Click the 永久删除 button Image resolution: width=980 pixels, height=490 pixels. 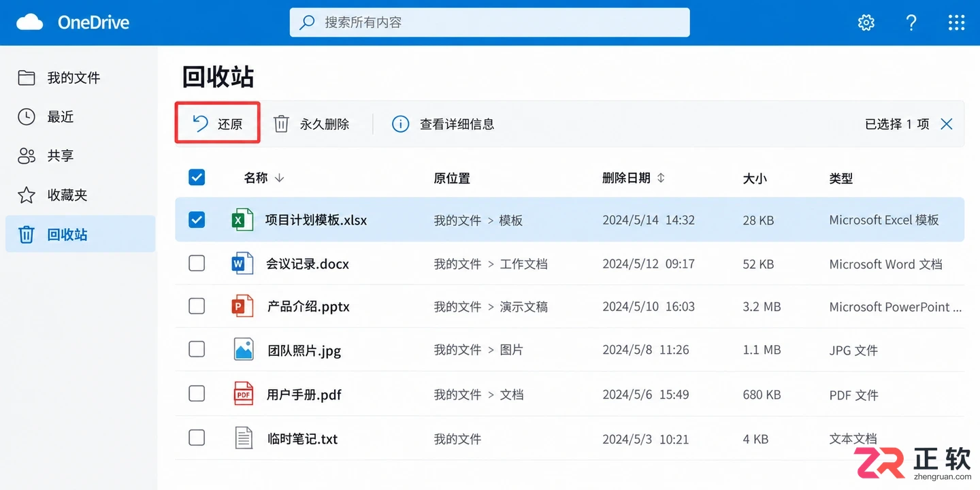(x=311, y=124)
